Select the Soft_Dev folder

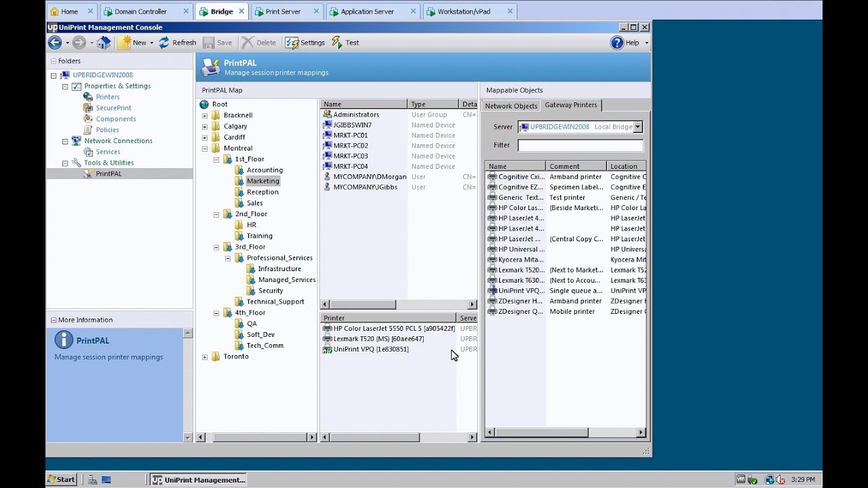point(260,335)
